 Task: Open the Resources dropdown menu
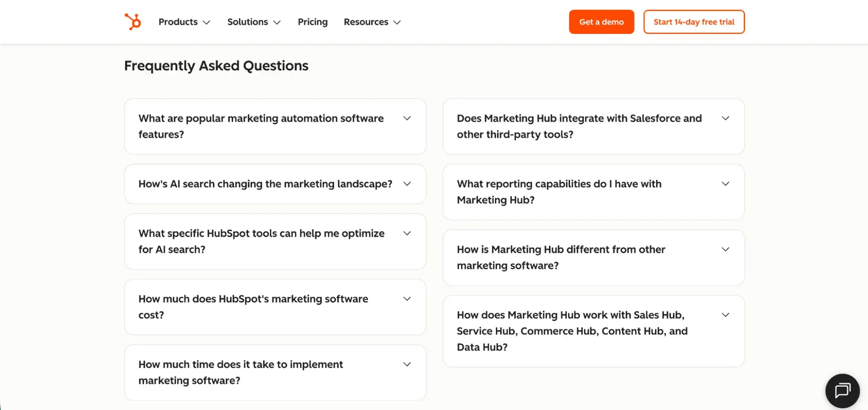(x=366, y=22)
